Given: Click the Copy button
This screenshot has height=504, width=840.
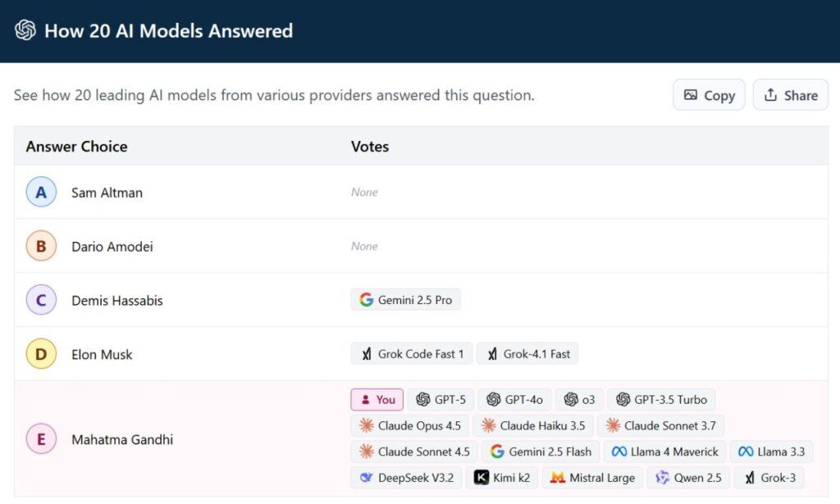Looking at the screenshot, I should coord(708,94).
